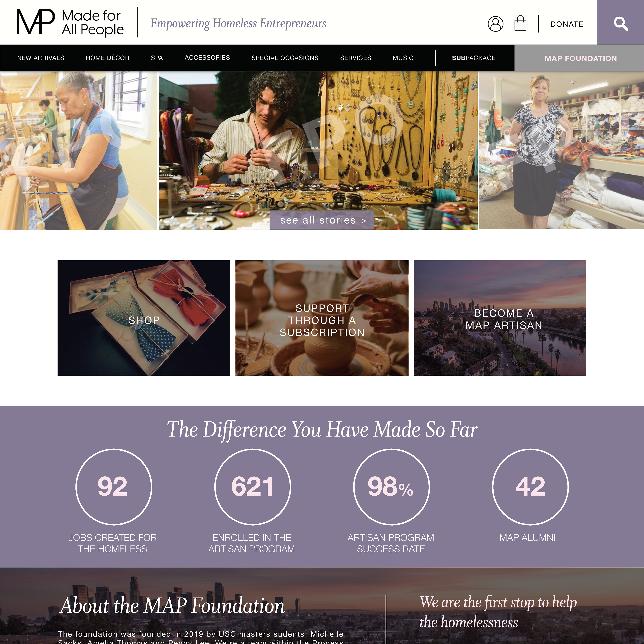Select HOME DÉCOR in the navigation bar

[x=107, y=58]
